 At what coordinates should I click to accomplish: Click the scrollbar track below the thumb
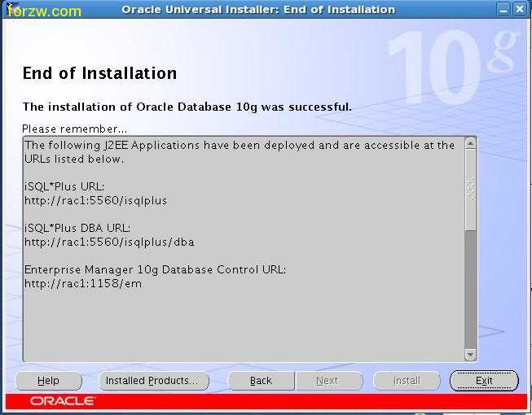(x=470, y=293)
